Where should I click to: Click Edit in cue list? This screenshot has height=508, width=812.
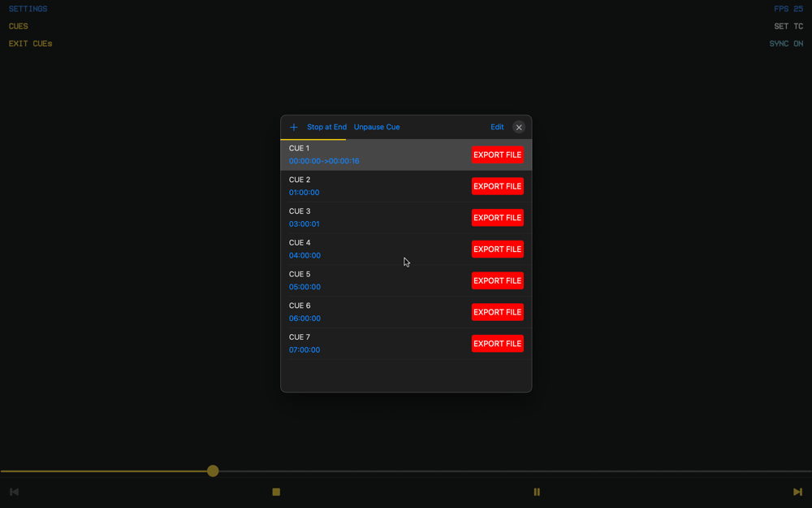[x=497, y=127]
